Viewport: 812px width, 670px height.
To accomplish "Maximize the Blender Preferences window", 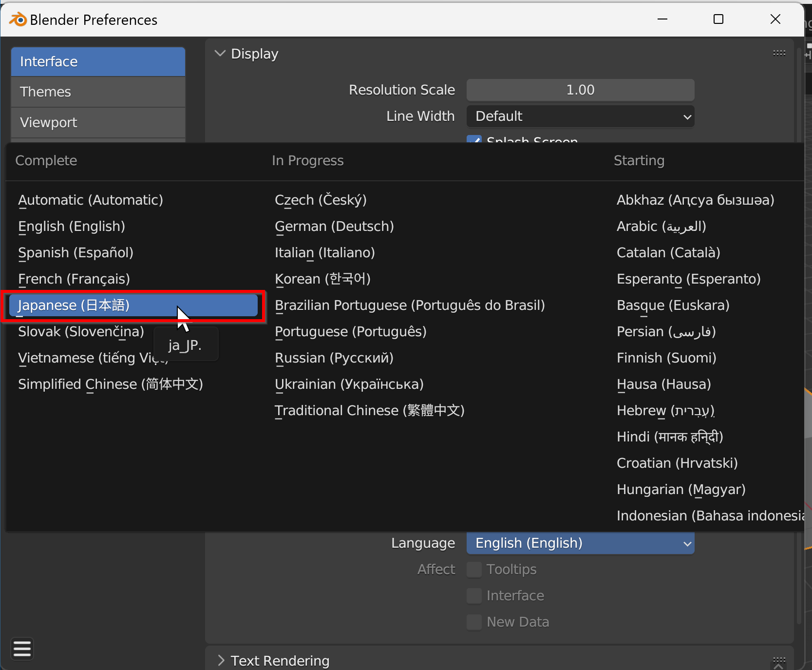I will [x=718, y=19].
